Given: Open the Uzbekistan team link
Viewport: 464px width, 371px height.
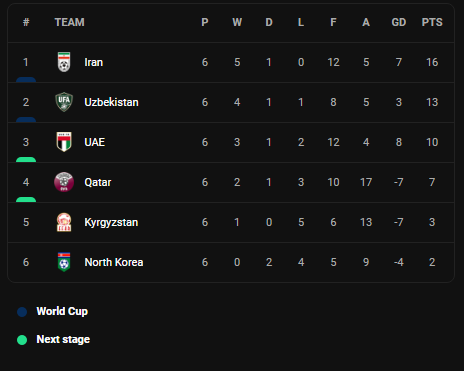Looking at the screenshot, I should pyautogui.click(x=111, y=102).
